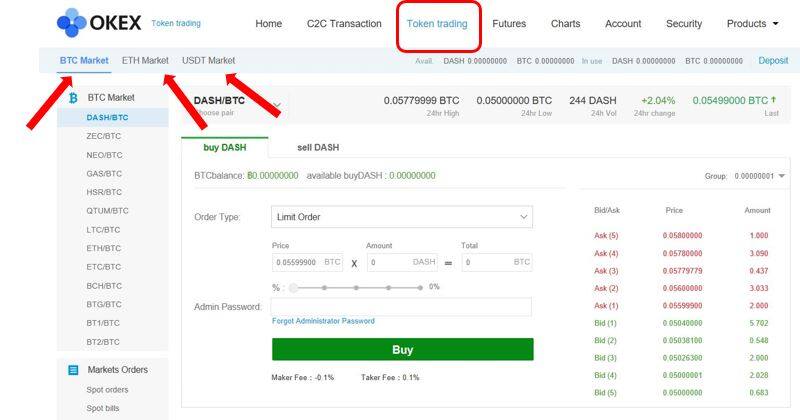
Task: Switch to BTC Market tab
Action: 84,60
